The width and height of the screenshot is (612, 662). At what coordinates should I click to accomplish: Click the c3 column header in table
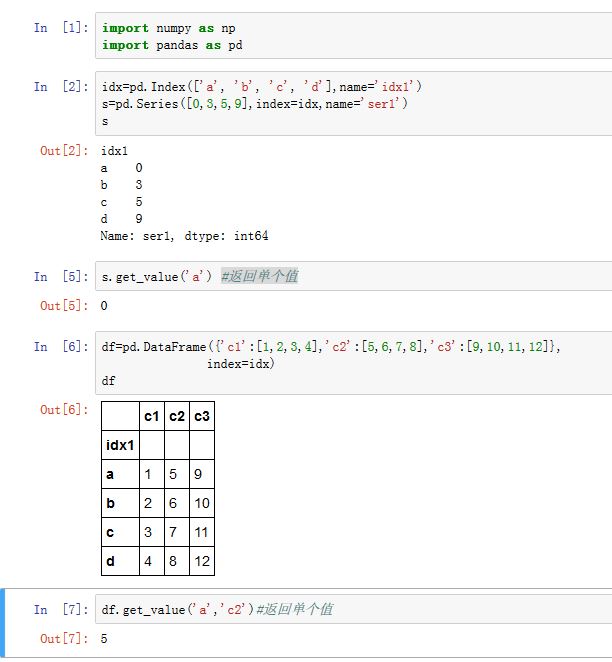[x=202, y=416]
